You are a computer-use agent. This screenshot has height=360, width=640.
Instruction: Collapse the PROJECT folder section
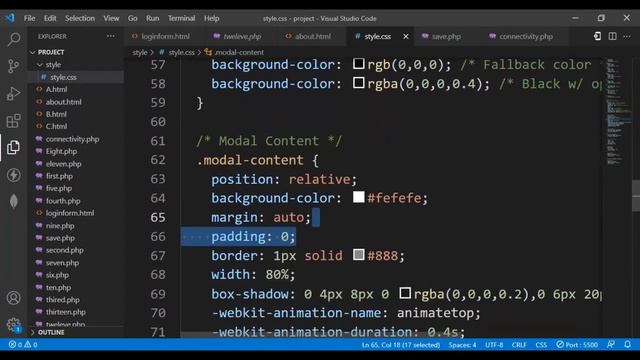(x=47, y=52)
